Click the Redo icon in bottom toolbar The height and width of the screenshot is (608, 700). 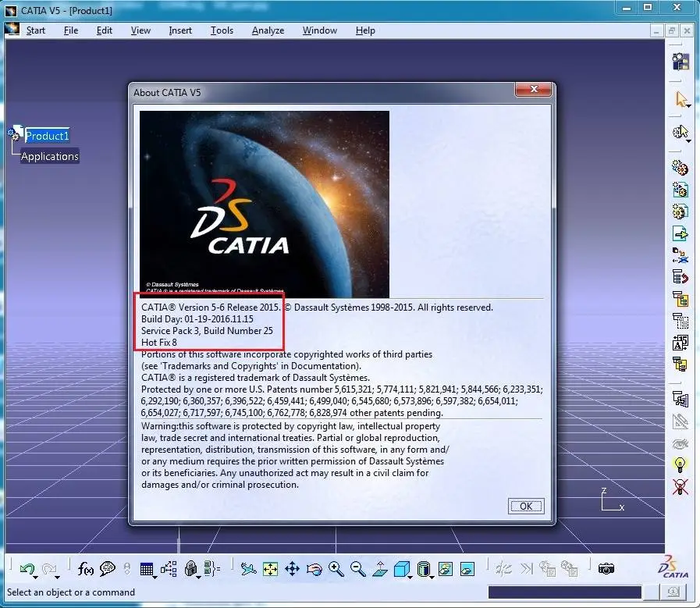[48, 568]
